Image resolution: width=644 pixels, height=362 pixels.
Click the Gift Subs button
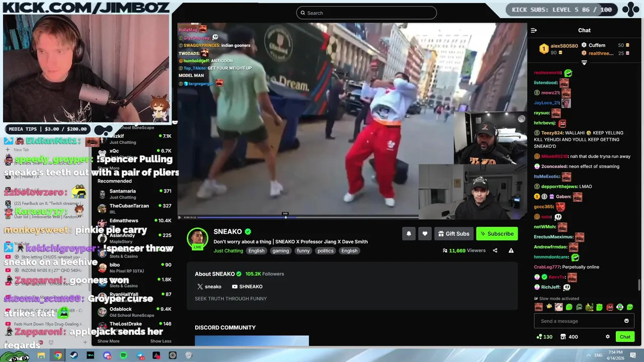453,233
